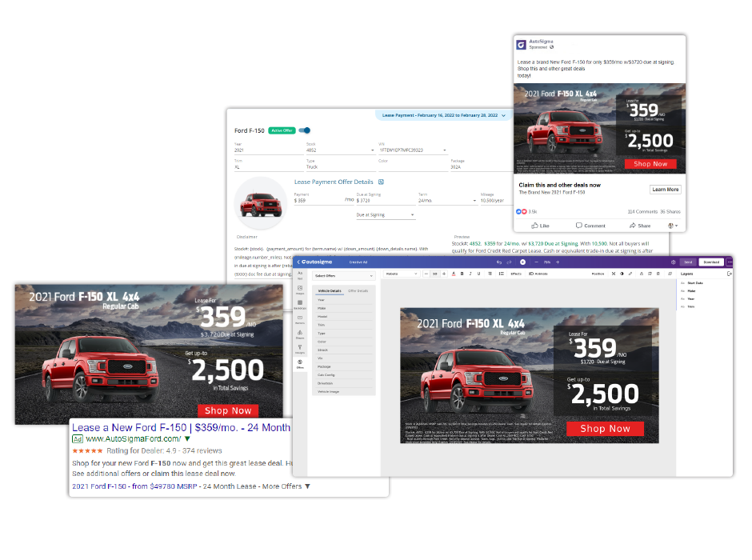The height and width of the screenshot is (560, 752).
Task: Select the Start Date layer
Action: point(692,283)
